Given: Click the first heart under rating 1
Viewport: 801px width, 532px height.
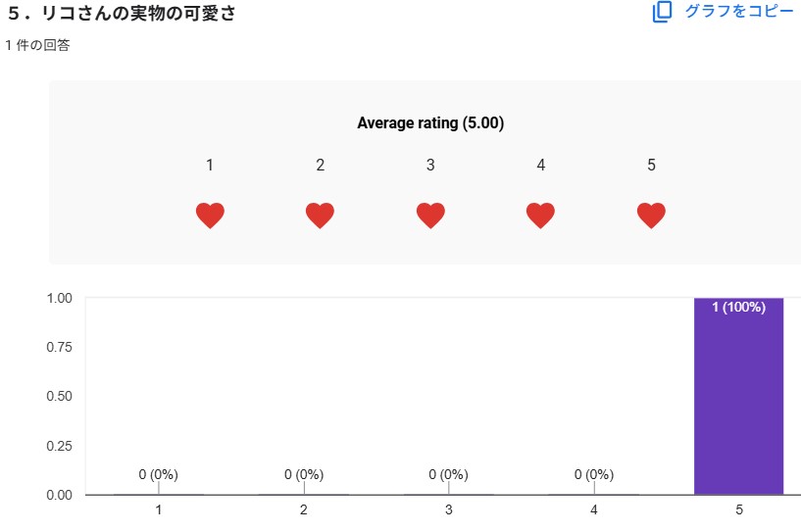Looking at the screenshot, I should point(210,216).
